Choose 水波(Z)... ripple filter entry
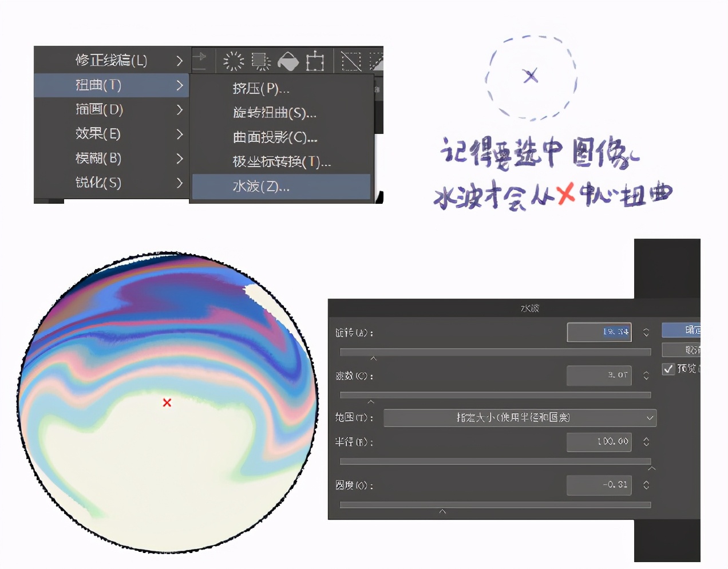Image resolution: width=728 pixels, height=569 pixels. click(x=282, y=187)
